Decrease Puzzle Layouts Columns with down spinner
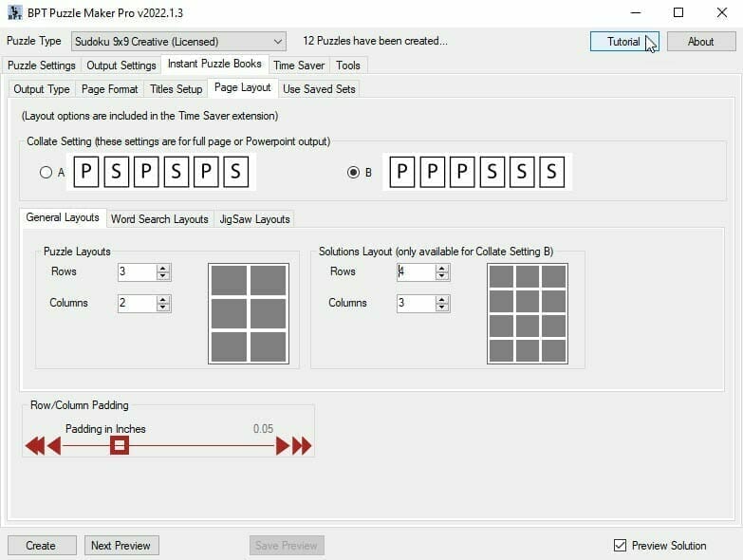The width and height of the screenshot is (743, 560). 163,308
